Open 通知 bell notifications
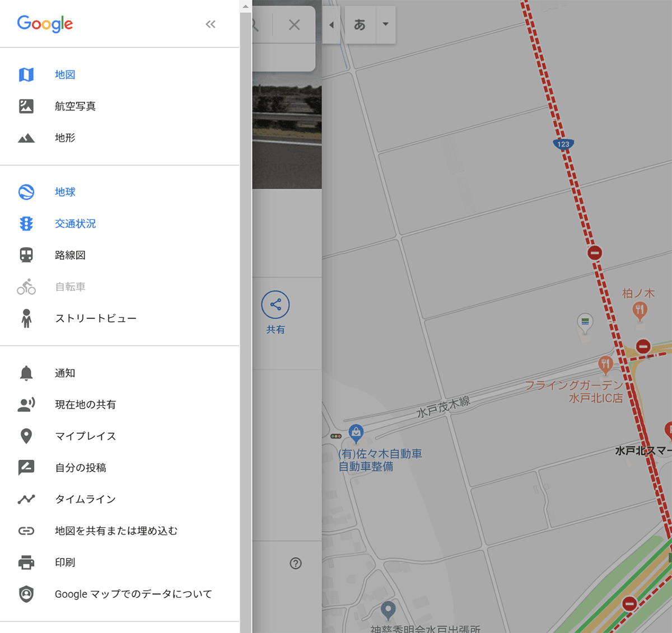The width and height of the screenshot is (672, 633). point(26,373)
